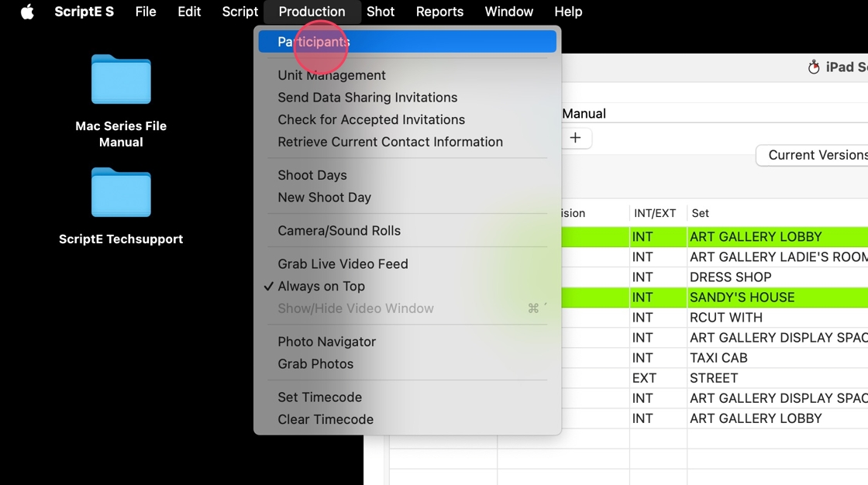Image resolution: width=868 pixels, height=485 pixels.
Task: Open Mac Series File Manual folder
Action: click(x=121, y=80)
